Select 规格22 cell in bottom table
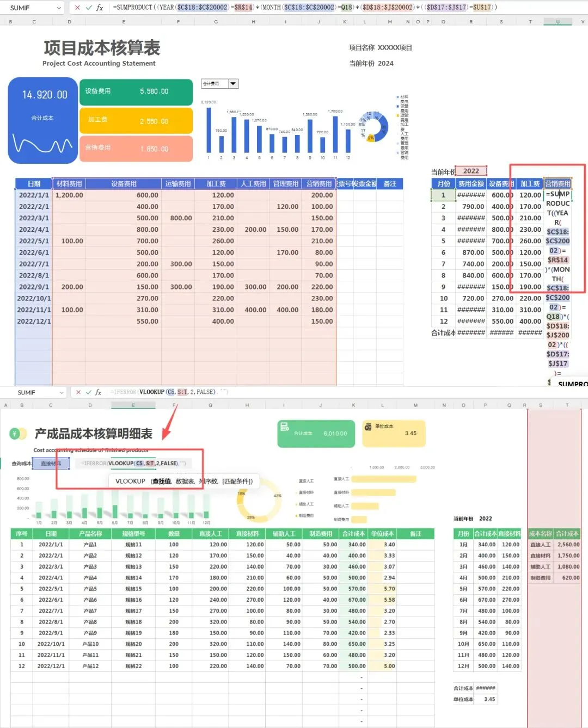This screenshot has height=728, width=588. click(133, 666)
